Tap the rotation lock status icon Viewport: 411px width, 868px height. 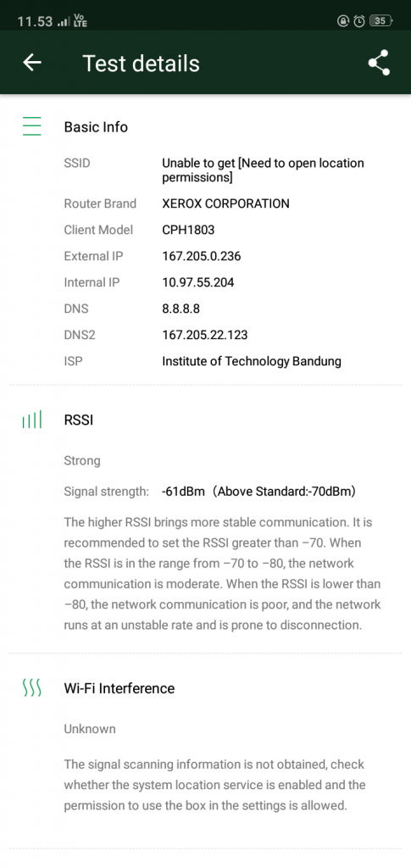tap(343, 21)
